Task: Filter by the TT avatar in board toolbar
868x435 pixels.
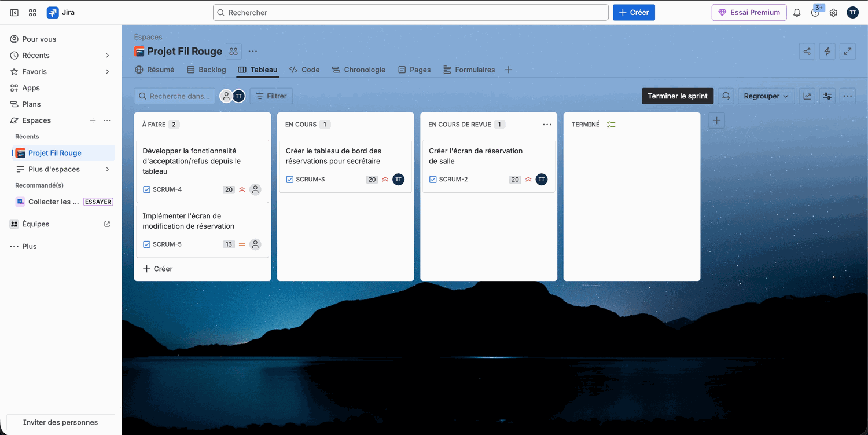Action: [238, 96]
